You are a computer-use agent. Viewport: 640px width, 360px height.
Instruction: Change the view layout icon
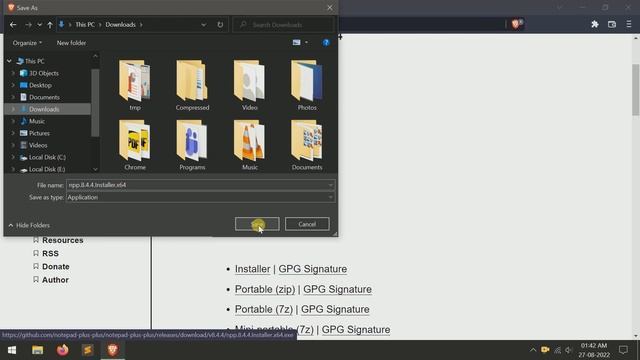coord(297,42)
